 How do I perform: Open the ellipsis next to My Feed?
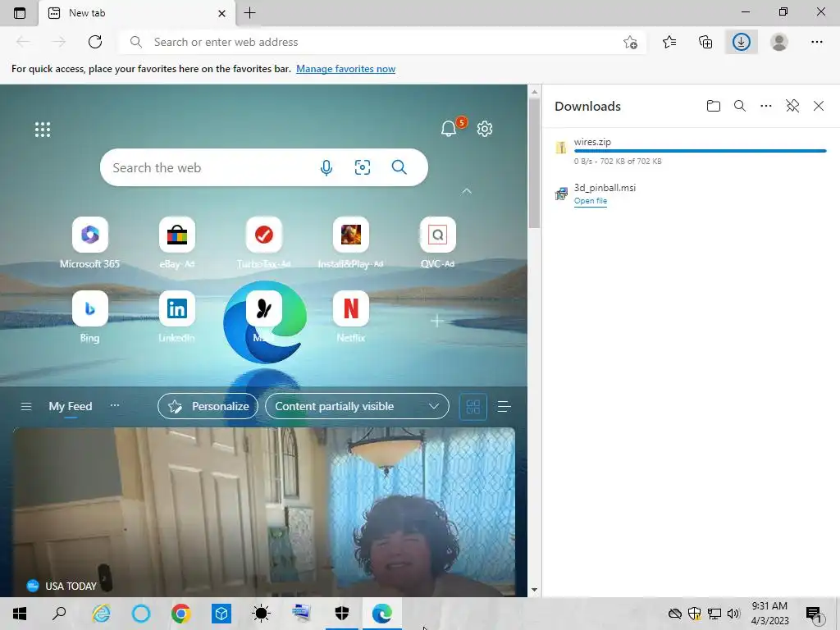click(x=115, y=405)
